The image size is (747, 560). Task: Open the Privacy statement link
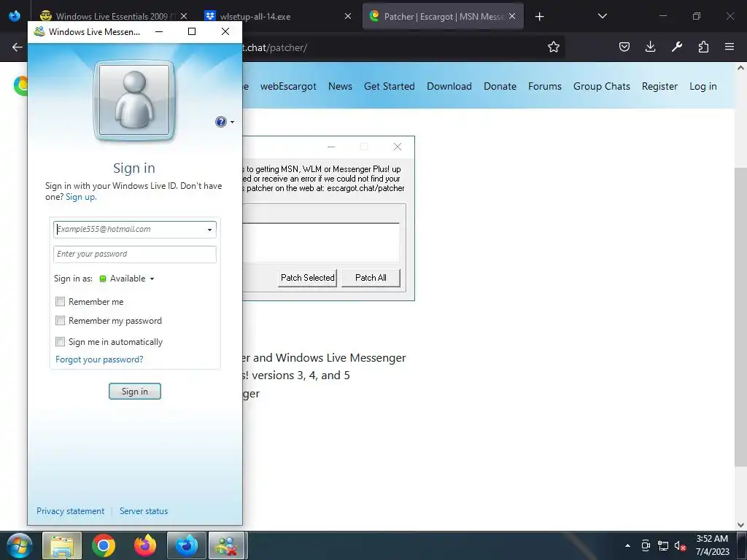click(71, 511)
